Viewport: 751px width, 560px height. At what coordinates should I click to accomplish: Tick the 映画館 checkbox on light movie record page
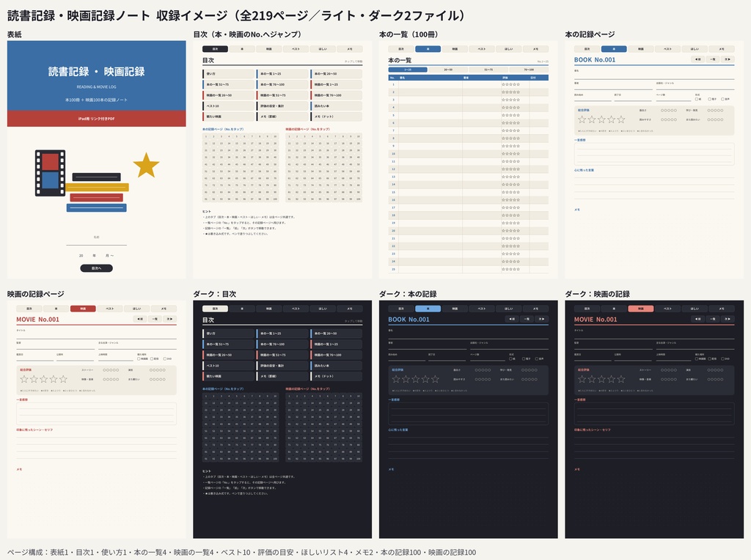pyautogui.click(x=139, y=358)
